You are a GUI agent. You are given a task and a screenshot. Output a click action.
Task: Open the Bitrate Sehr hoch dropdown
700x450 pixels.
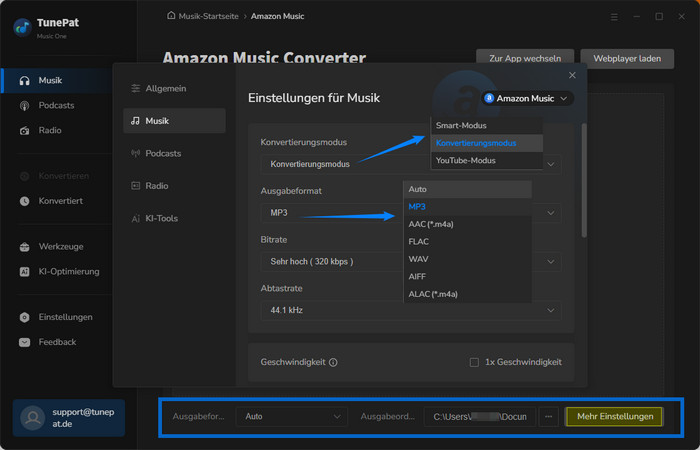click(x=411, y=262)
